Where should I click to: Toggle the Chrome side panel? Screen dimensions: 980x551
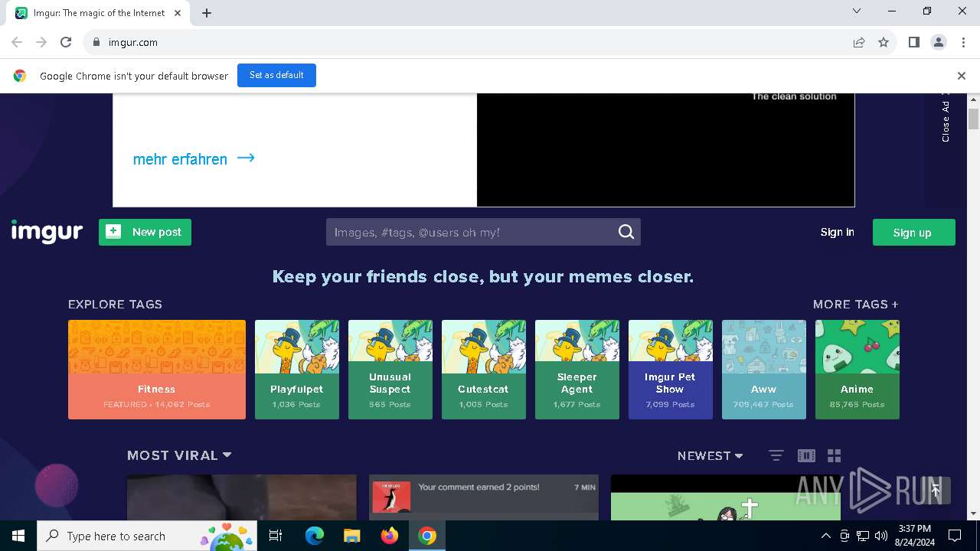pyautogui.click(x=913, y=42)
